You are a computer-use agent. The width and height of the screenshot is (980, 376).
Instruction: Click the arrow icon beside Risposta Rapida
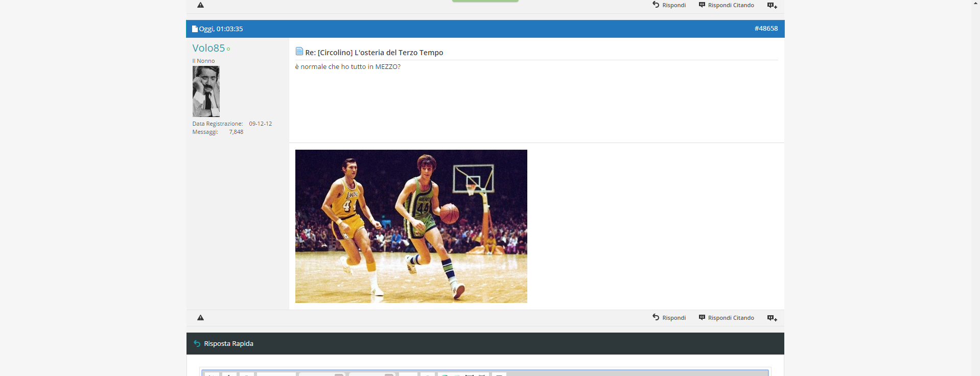click(197, 344)
